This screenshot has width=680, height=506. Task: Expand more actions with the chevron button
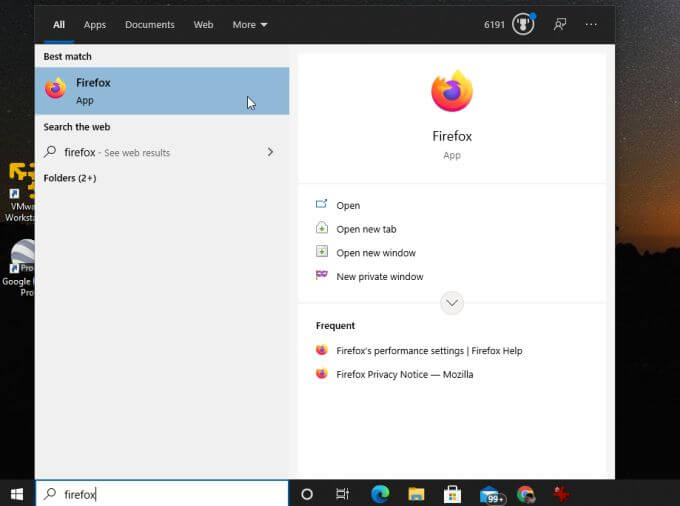[452, 303]
